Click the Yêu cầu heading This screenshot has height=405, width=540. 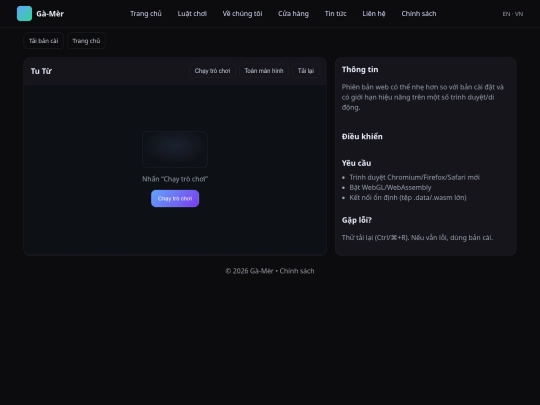tap(356, 163)
